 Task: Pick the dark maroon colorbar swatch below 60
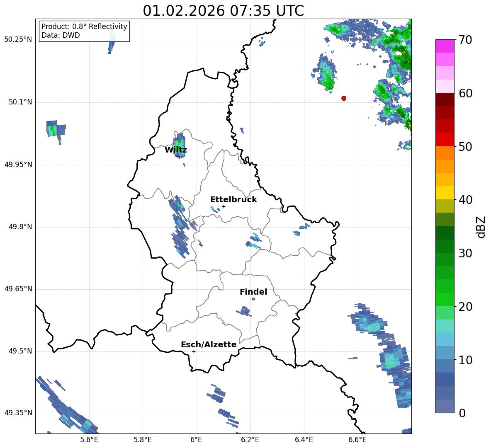(x=445, y=99)
